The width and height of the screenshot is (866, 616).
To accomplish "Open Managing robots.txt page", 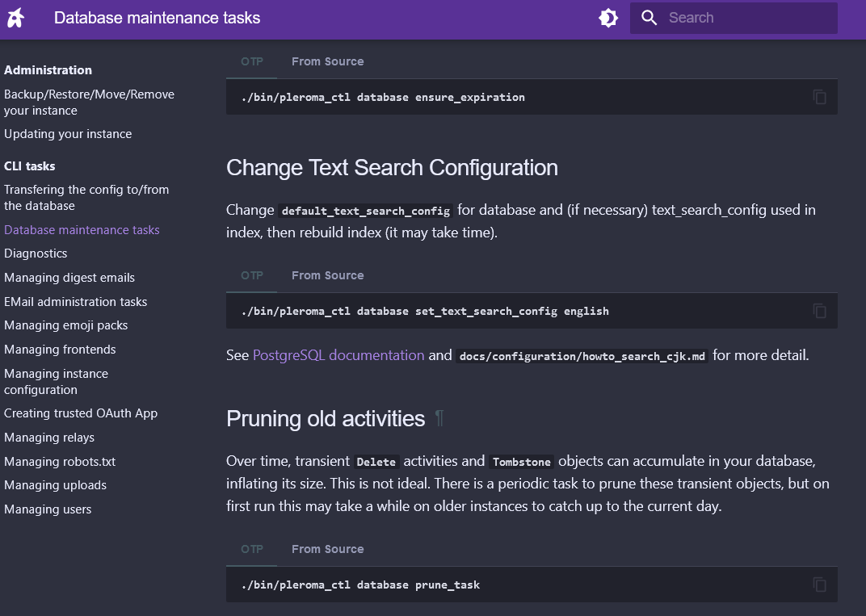I will coord(61,462).
